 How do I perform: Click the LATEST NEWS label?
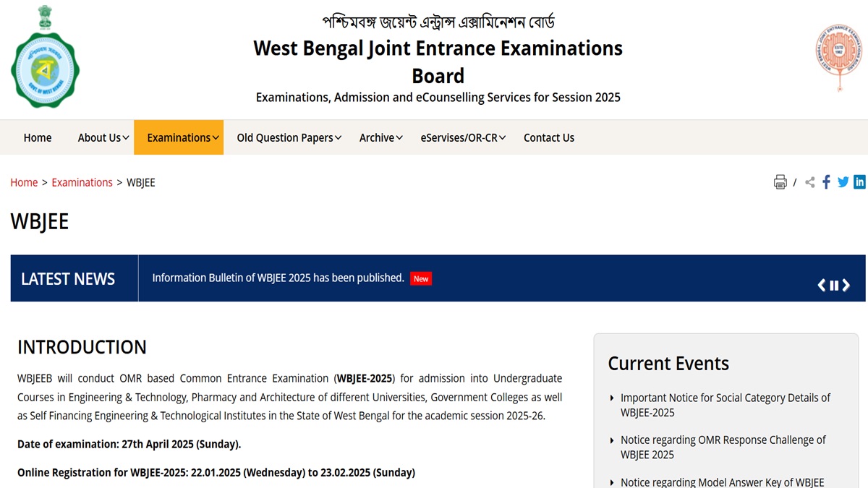68,279
